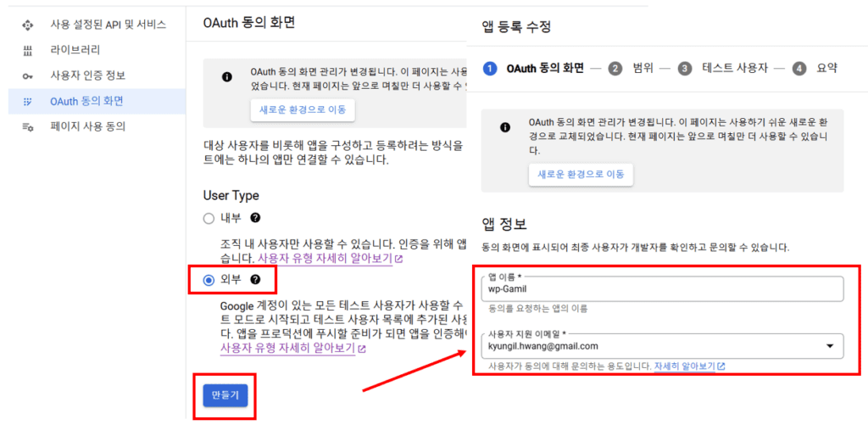Go to step 4 요약
This screenshot has width=868, height=425.
tap(815, 69)
